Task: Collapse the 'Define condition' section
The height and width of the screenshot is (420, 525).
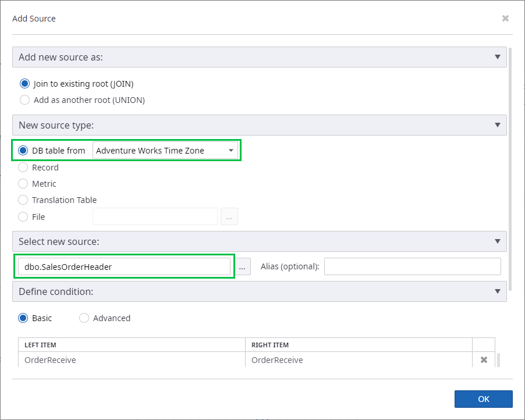Action: (497, 291)
